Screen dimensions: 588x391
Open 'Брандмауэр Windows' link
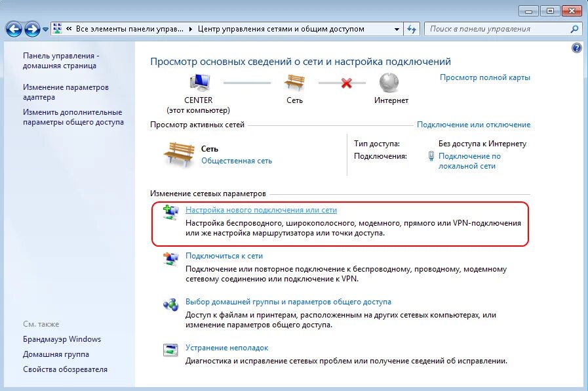pyautogui.click(x=62, y=339)
